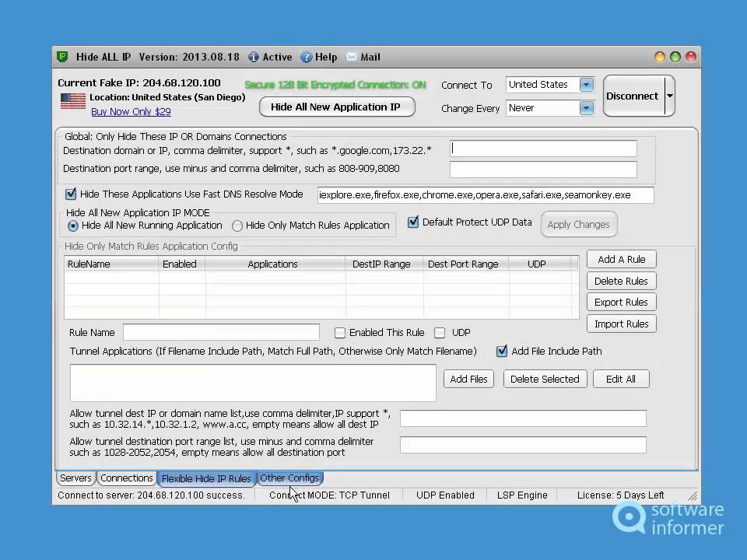
Task: Click 'Connect to server: 204.68.120.100 success.' status
Action: coord(151,495)
